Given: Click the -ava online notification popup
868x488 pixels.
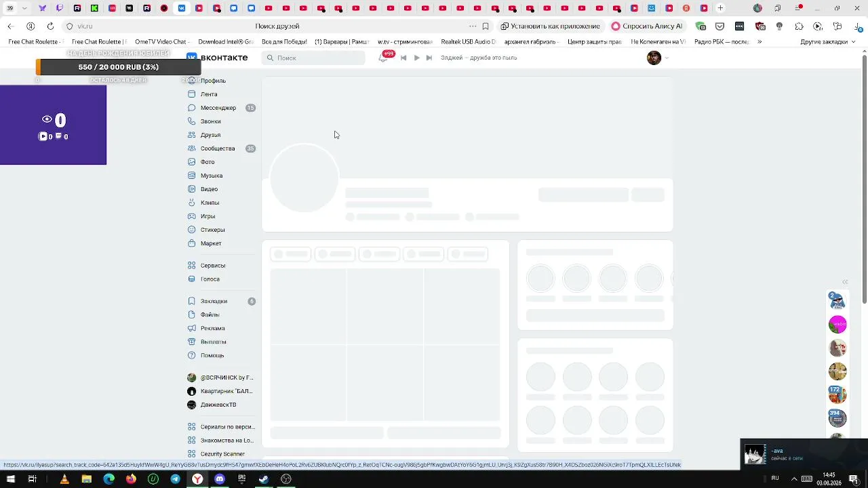Looking at the screenshot, I should (x=804, y=454).
